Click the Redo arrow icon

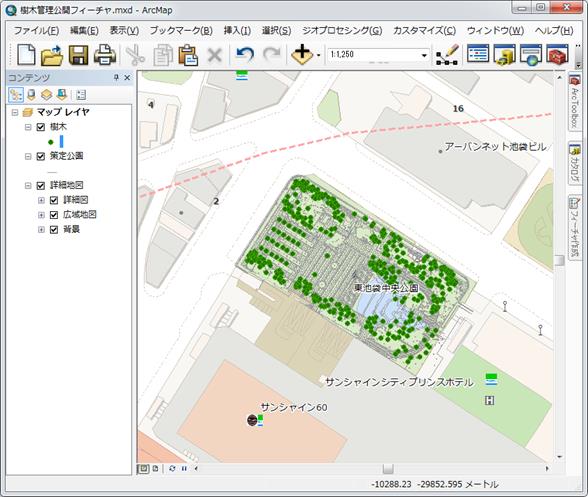pos(272,55)
